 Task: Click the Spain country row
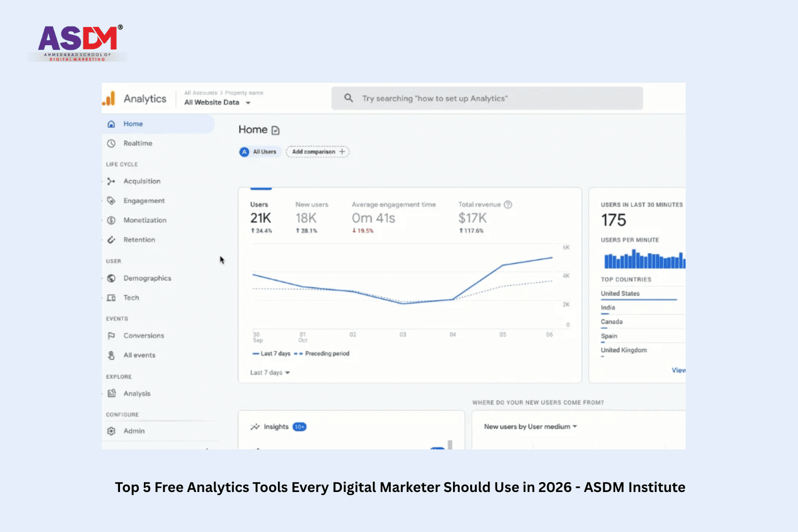[643, 336]
